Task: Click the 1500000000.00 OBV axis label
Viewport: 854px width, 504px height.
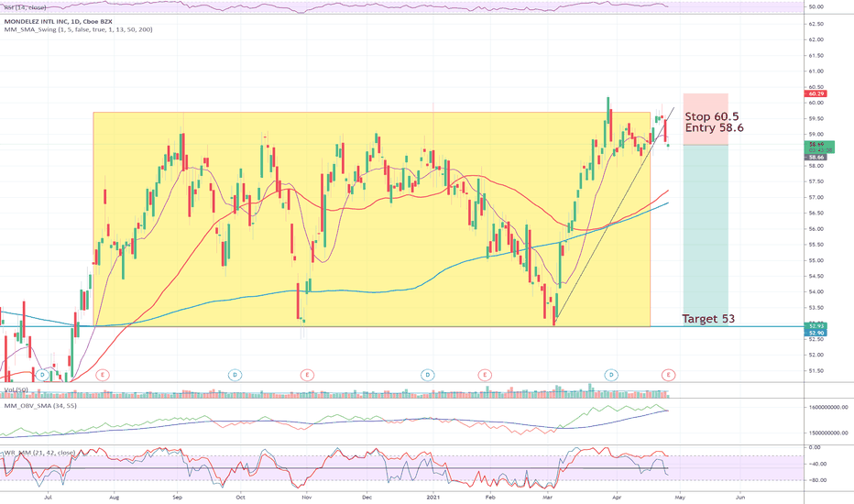Action: click(x=827, y=433)
